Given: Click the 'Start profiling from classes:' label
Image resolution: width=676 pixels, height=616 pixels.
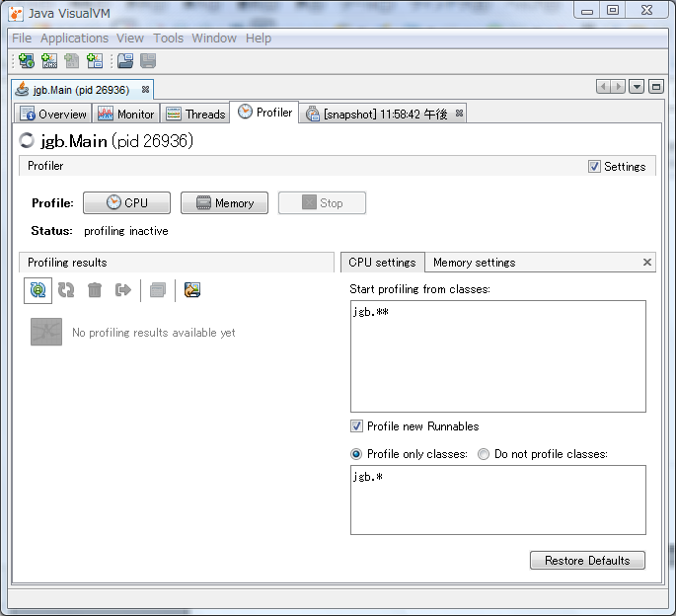Looking at the screenshot, I should coord(419,289).
